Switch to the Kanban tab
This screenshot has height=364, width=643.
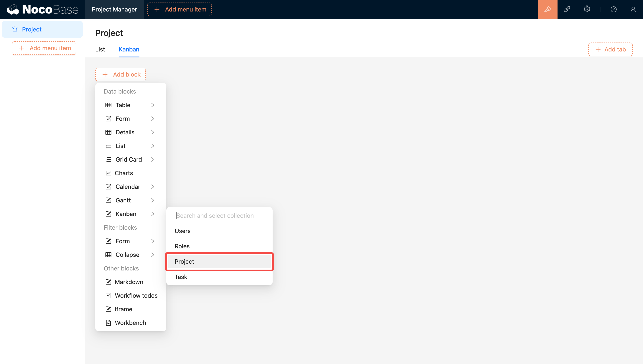coord(129,50)
